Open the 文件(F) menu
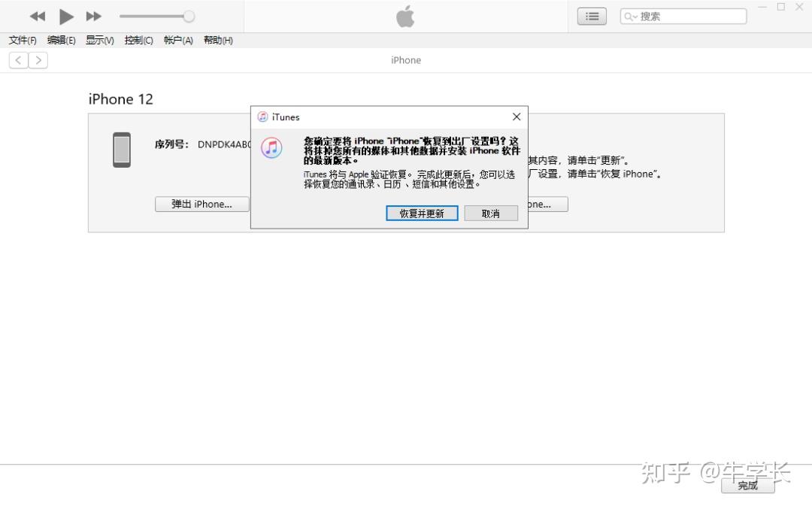Screen dimensions: 812x506 click(x=23, y=41)
